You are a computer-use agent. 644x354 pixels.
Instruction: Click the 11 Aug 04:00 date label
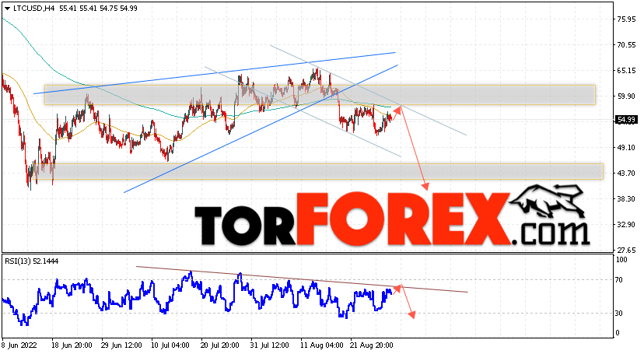[321, 345]
